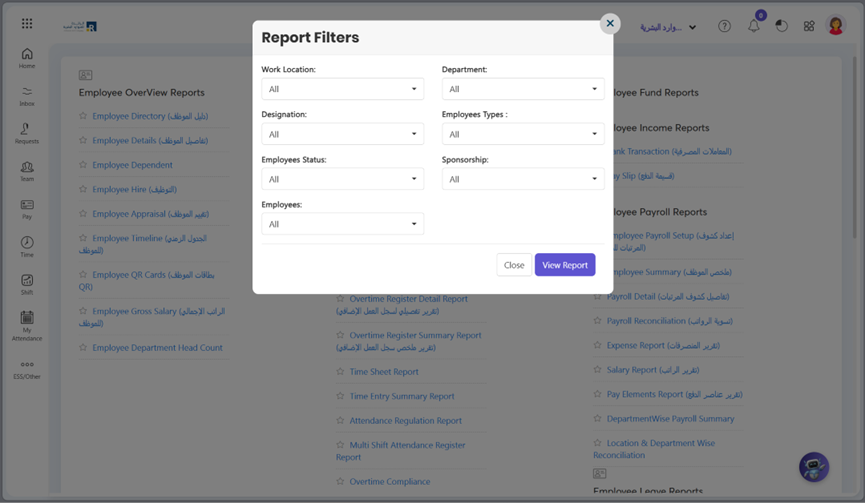Go to Home in the sidebar

click(27, 58)
